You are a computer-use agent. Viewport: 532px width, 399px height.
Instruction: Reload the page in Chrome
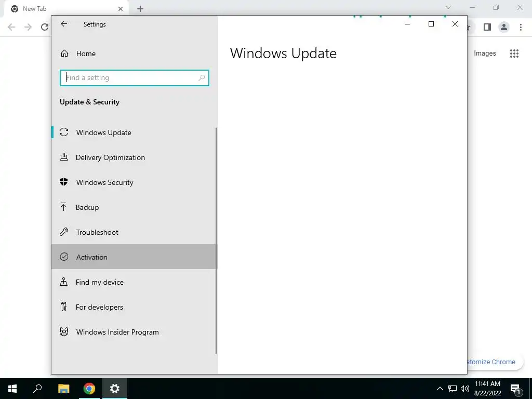click(45, 27)
